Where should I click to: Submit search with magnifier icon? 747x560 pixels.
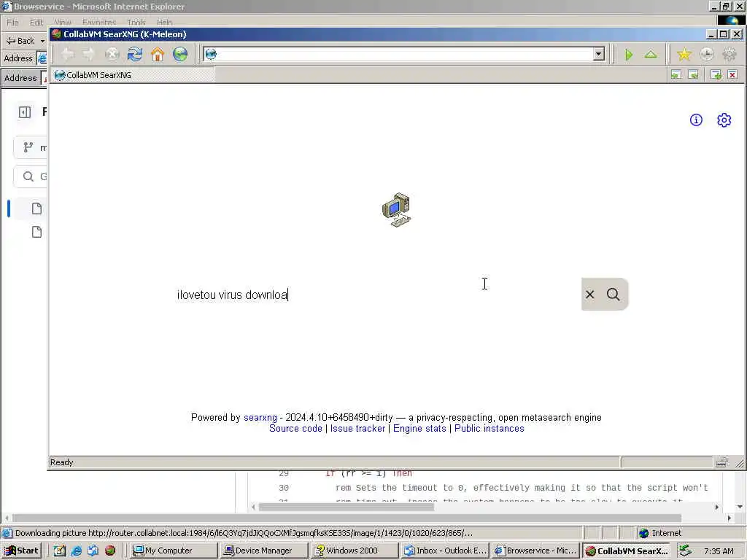(613, 295)
